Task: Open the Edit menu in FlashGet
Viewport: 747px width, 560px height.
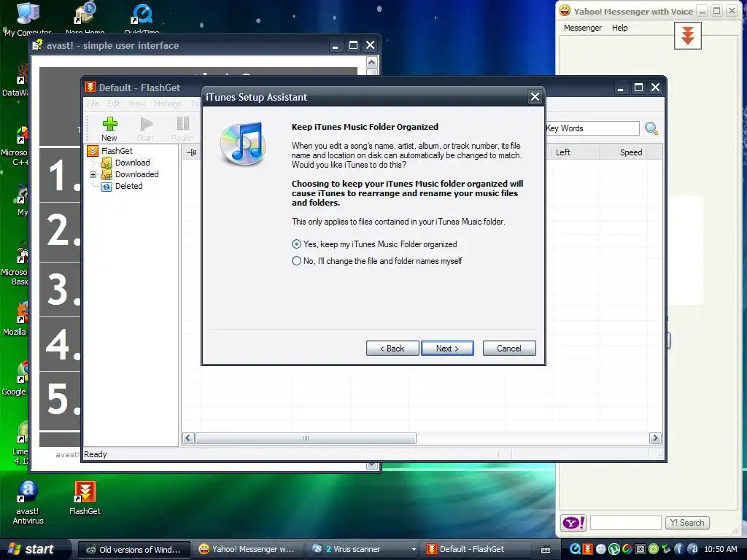Action: tap(114, 104)
